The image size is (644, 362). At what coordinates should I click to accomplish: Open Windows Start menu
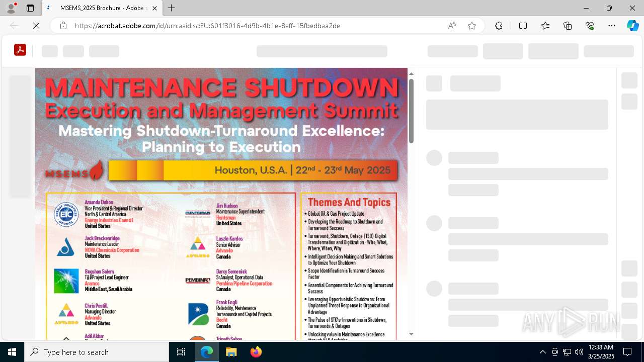tap(12, 352)
